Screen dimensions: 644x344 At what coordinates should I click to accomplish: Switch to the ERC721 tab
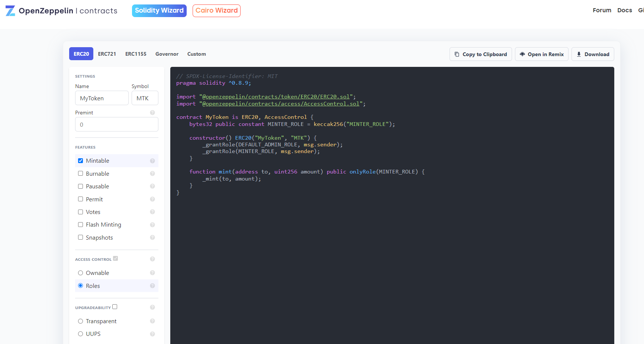point(107,54)
